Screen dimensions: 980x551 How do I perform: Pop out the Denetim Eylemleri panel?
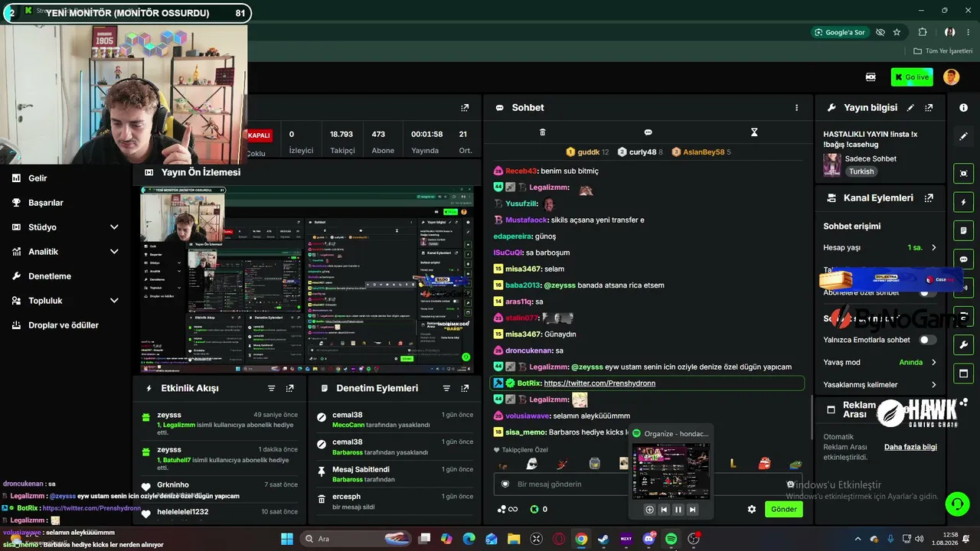coord(465,389)
